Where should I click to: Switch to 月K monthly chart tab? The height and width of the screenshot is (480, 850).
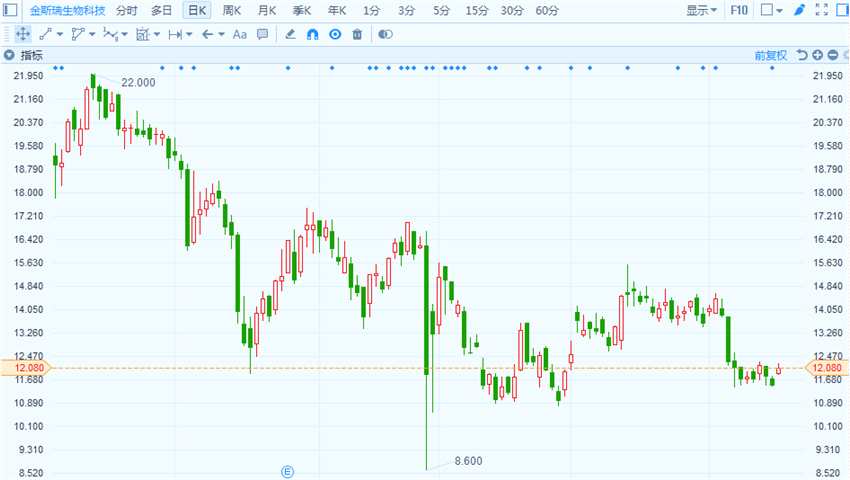click(267, 10)
